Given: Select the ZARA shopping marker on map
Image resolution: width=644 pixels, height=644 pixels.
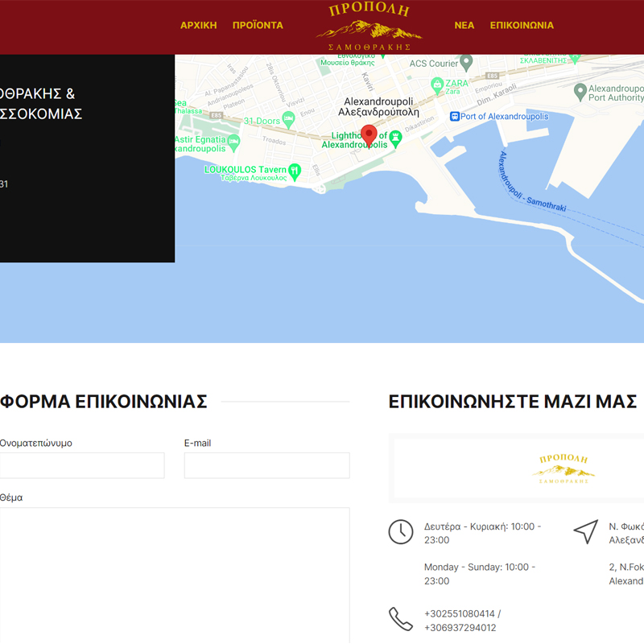Looking at the screenshot, I should click(437, 83).
